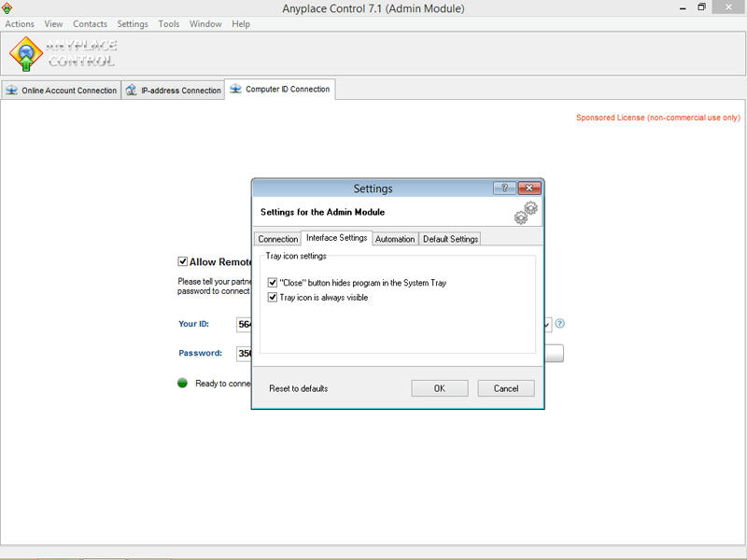747x560 pixels.
Task: Uncheck "Close" button hides program in System Tray
Action: (x=273, y=283)
